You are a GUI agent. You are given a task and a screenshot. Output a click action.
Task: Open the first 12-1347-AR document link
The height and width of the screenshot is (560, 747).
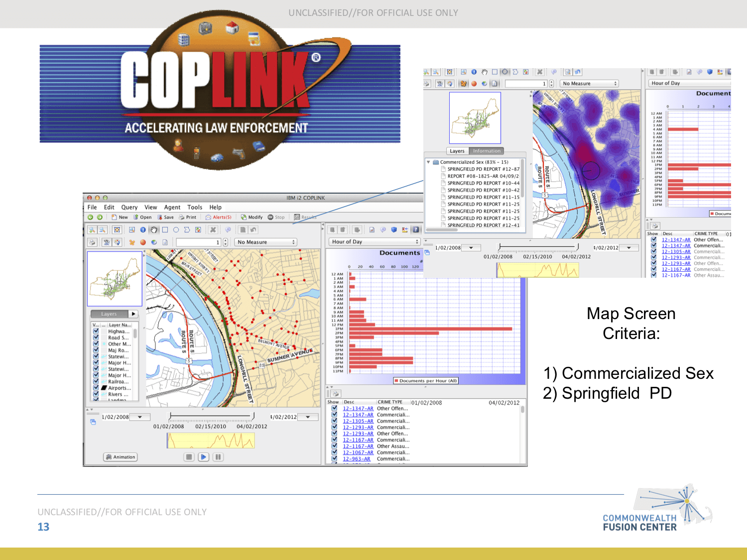358,408
